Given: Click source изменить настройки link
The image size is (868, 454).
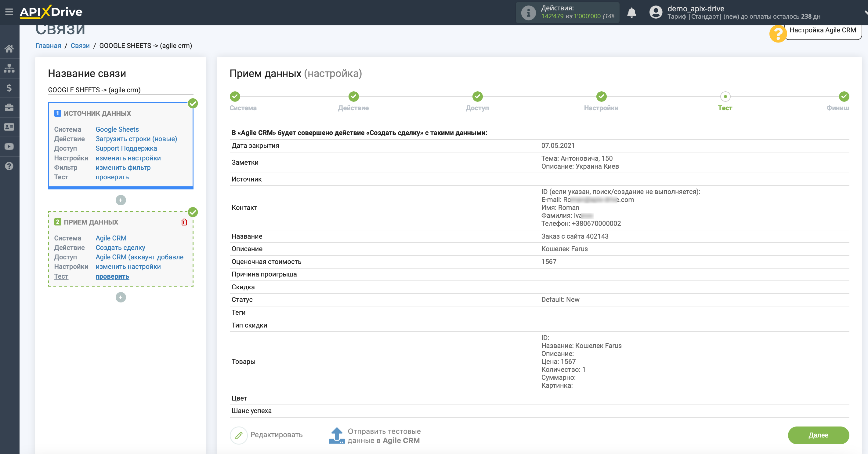Looking at the screenshot, I should (x=128, y=158).
